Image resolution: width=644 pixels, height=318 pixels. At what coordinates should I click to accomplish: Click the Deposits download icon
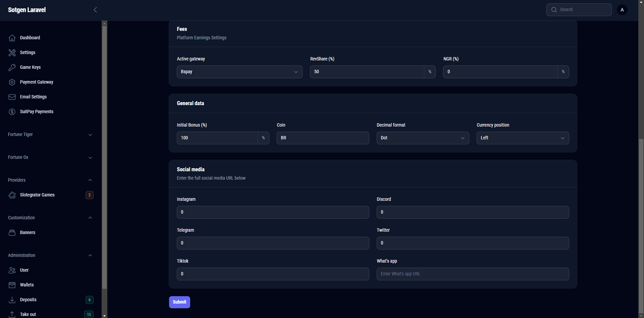tap(12, 300)
